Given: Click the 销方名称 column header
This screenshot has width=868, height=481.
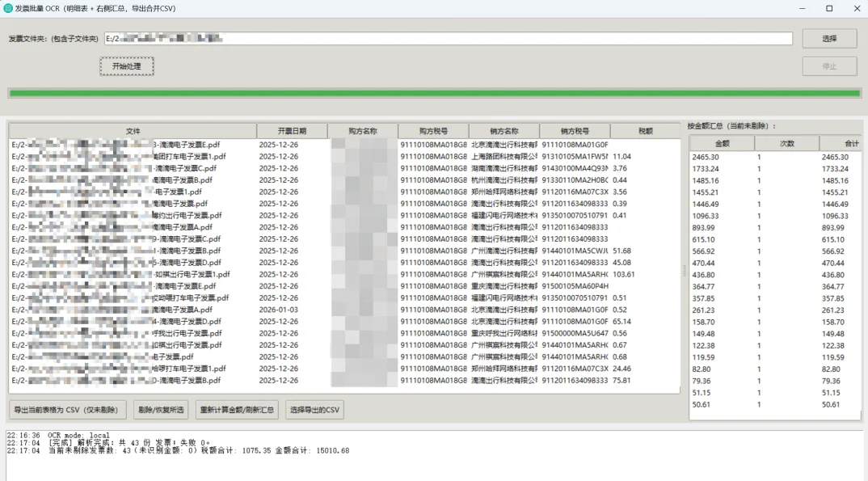Looking at the screenshot, I should [504, 131].
